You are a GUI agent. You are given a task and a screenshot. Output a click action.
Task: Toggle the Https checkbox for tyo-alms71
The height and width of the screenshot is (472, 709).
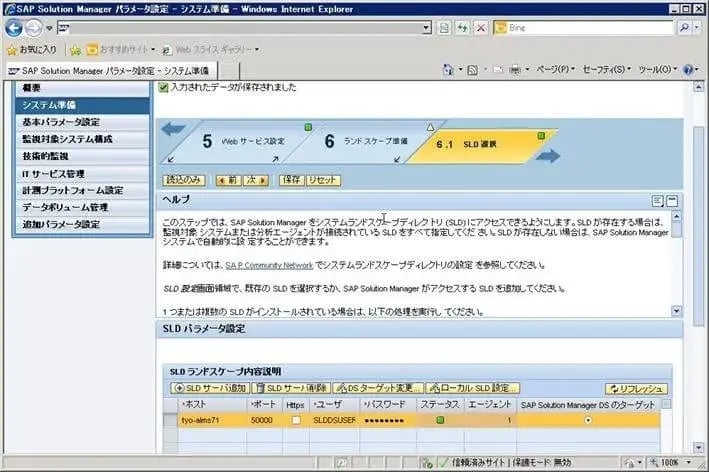point(296,420)
